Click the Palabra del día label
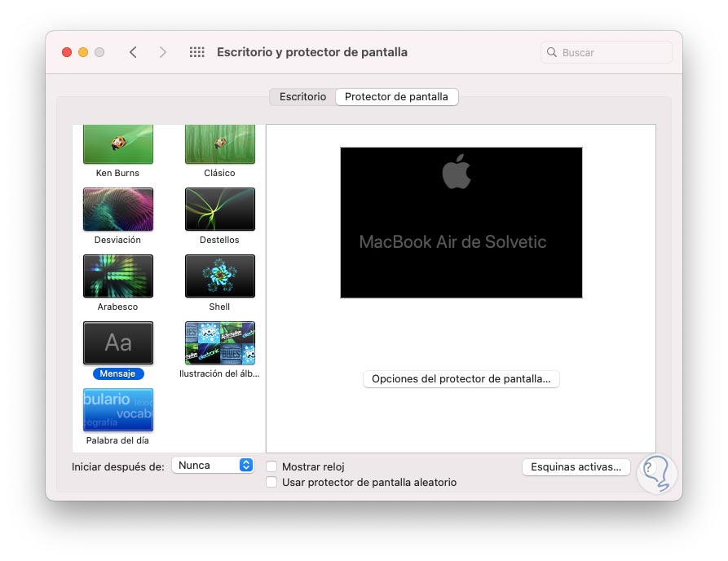The image size is (728, 561). coord(117,440)
